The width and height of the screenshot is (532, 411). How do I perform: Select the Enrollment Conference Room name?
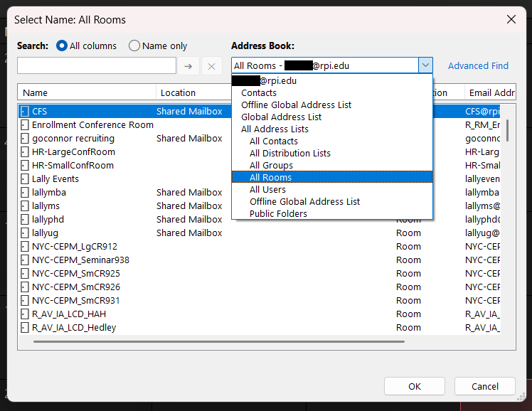pyautogui.click(x=92, y=124)
